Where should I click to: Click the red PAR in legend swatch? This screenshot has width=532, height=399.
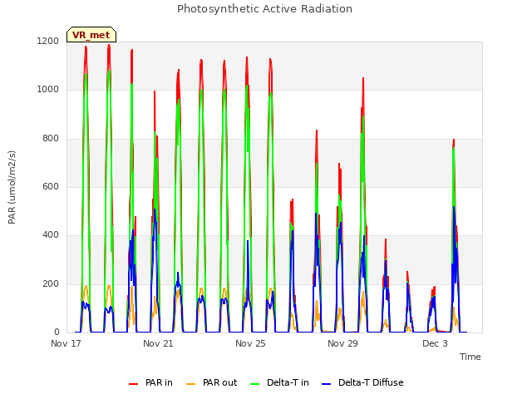coord(133,384)
